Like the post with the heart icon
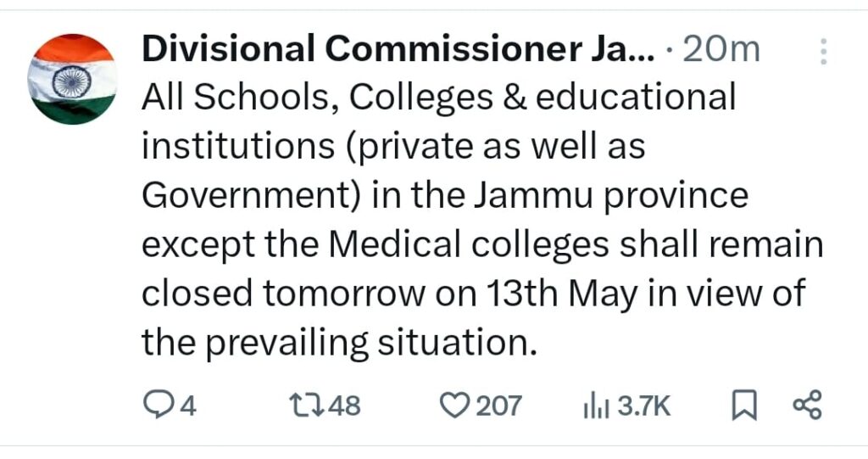Screen dimensions: 868x459 (454, 406)
